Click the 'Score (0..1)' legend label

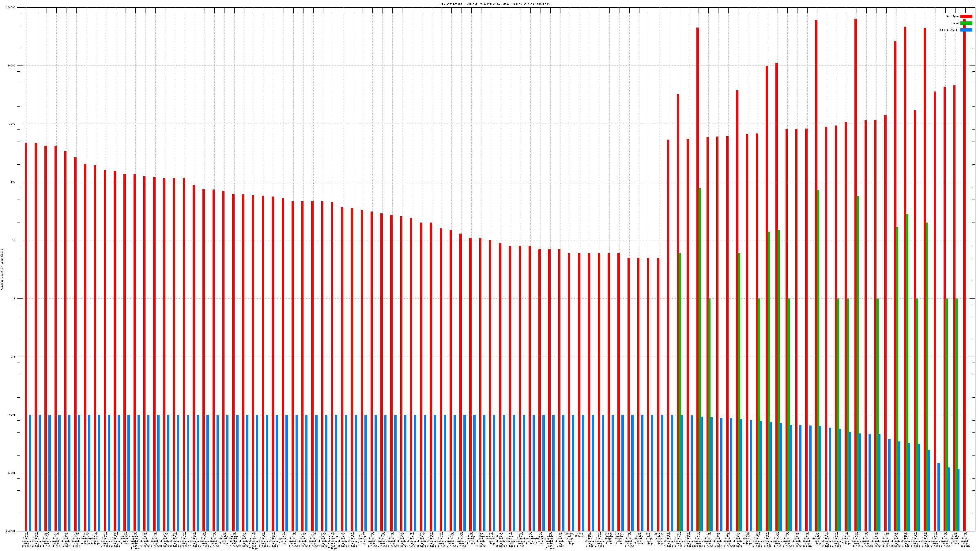tap(949, 30)
